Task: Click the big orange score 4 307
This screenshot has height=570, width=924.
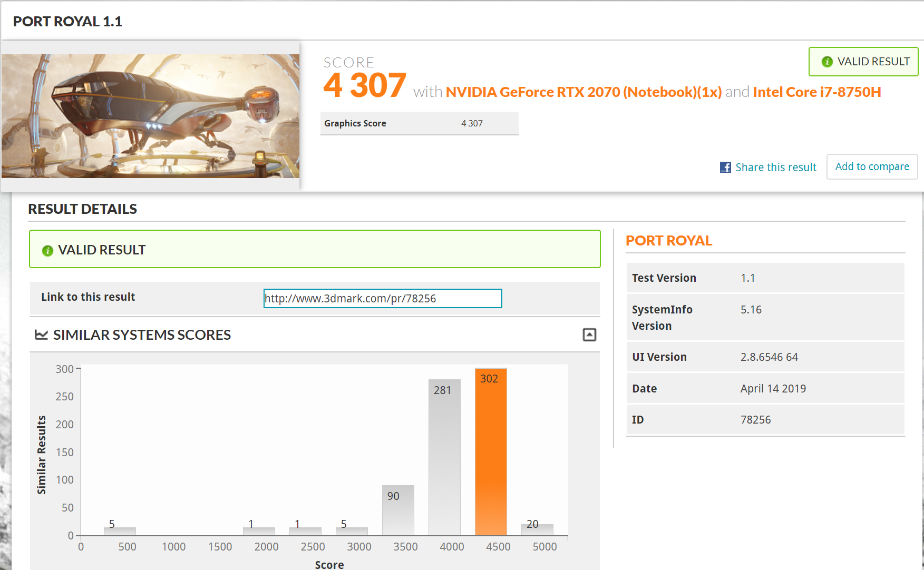Action: click(365, 85)
